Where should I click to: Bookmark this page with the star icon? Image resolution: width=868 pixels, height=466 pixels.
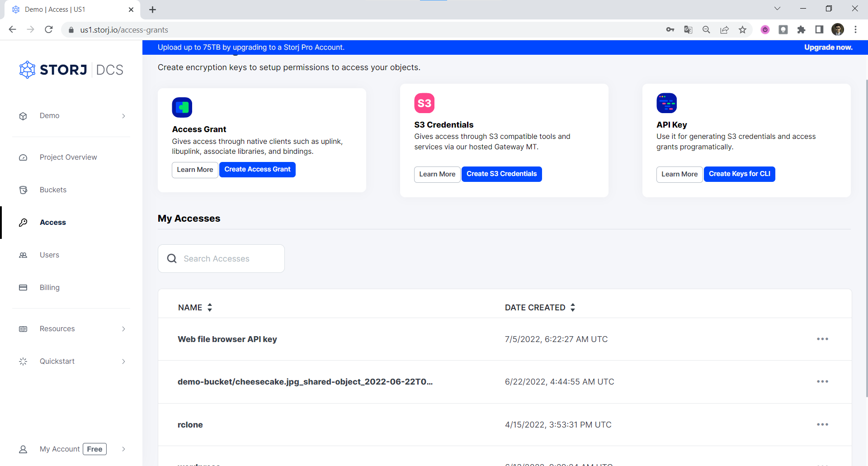[742, 30]
